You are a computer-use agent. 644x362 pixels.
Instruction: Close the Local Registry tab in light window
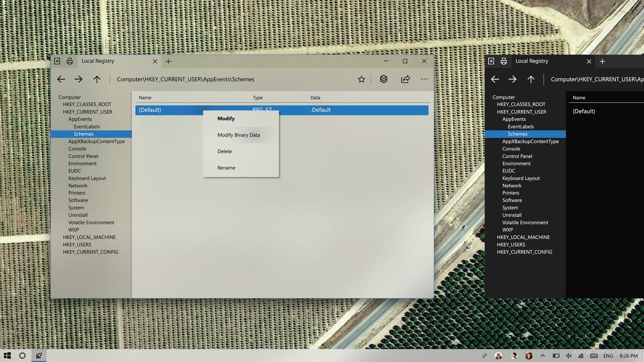click(x=155, y=61)
